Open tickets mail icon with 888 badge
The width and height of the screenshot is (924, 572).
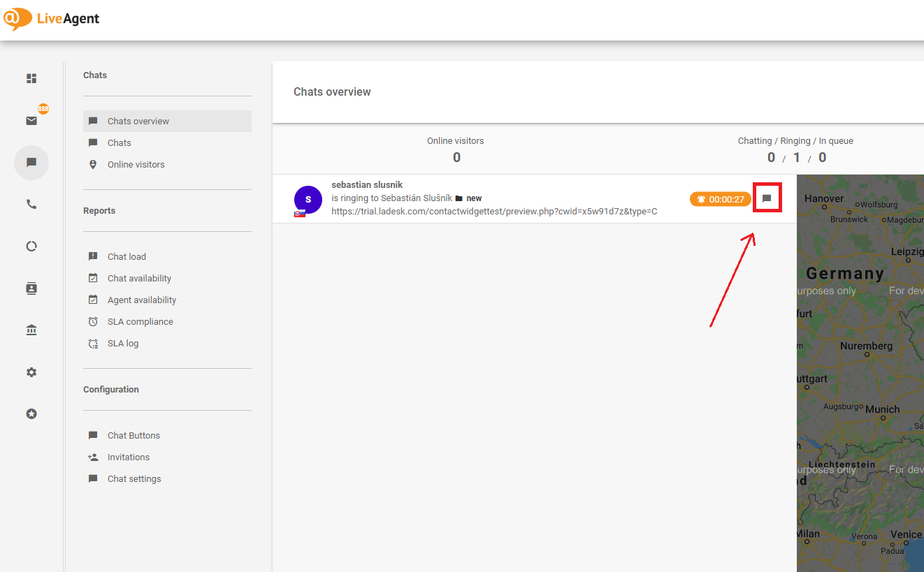point(31,121)
